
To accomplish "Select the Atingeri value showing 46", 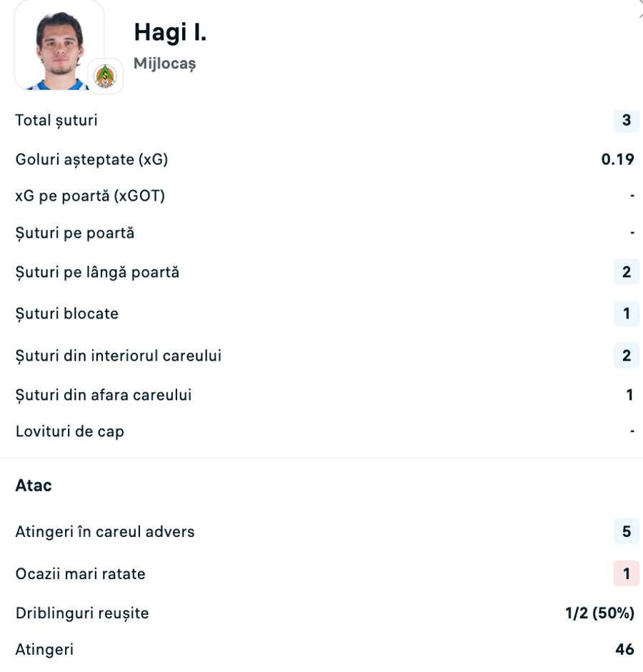I will click(624, 650).
